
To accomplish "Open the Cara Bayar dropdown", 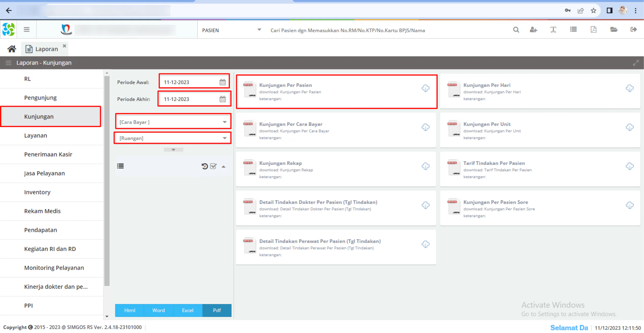I will coord(173,122).
